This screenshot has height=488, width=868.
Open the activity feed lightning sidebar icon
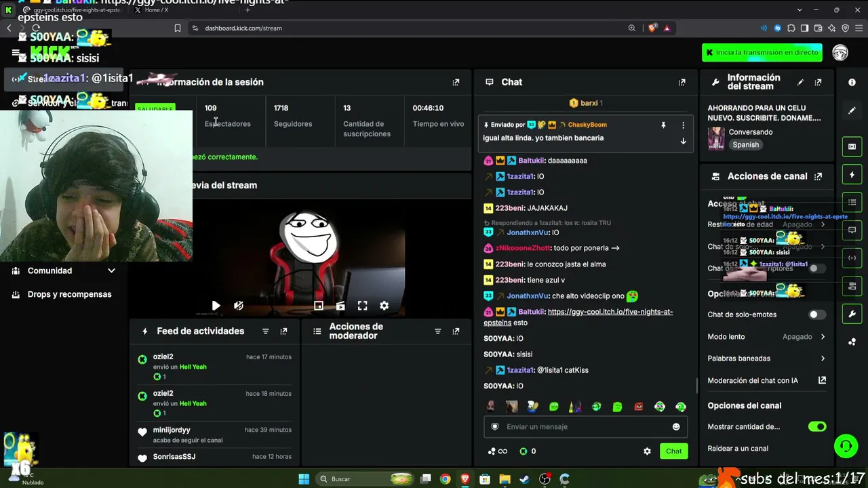852,175
